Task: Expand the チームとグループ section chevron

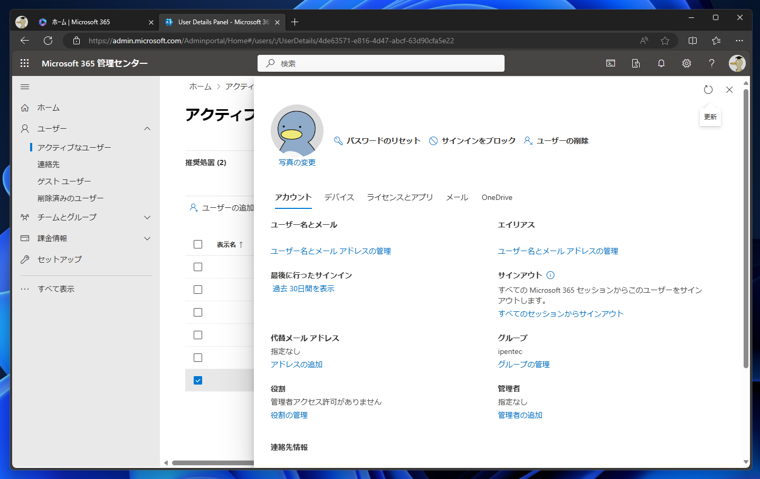Action: pyautogui.click(x=147, y=217)
